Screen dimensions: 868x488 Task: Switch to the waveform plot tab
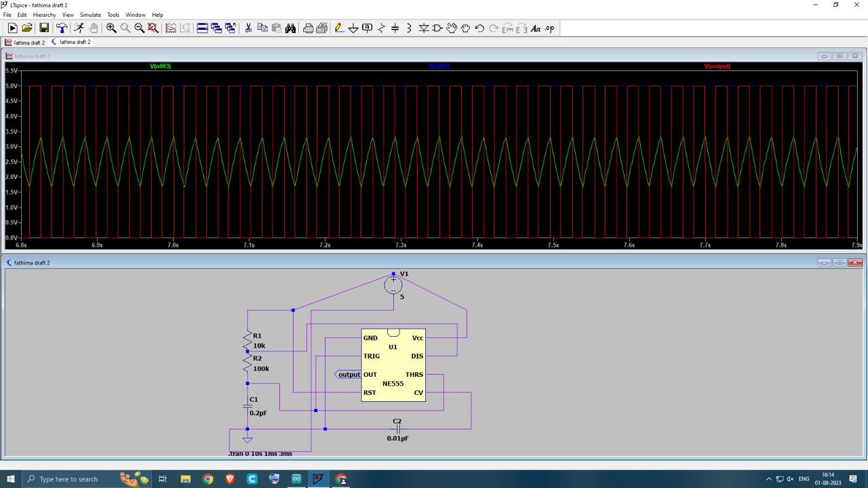pos(25,42)
